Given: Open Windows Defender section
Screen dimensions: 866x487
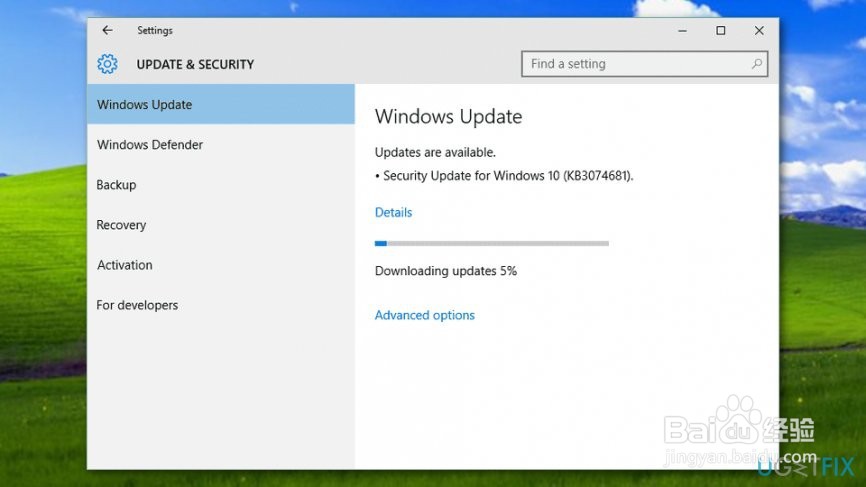Looking at the screenshot, I should click(x=221, y=145).
